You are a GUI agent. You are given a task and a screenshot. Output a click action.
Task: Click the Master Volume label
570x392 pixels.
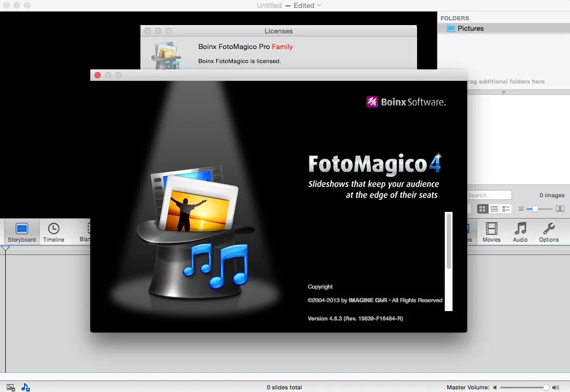(x=468, y=387)
